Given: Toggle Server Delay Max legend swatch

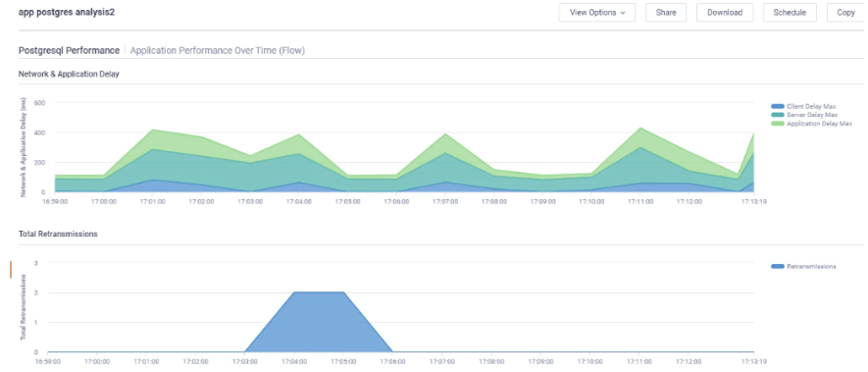Looking at the screenshot, I should [777, 115].
